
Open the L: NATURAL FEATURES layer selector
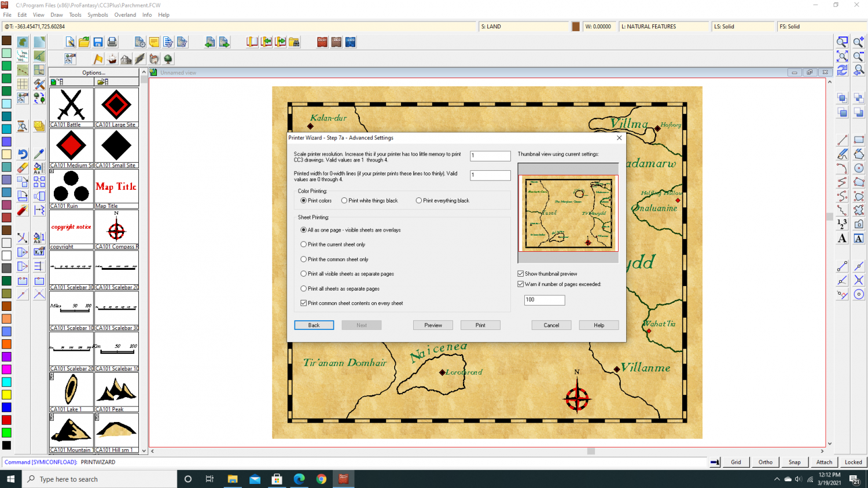pos(664,27)
